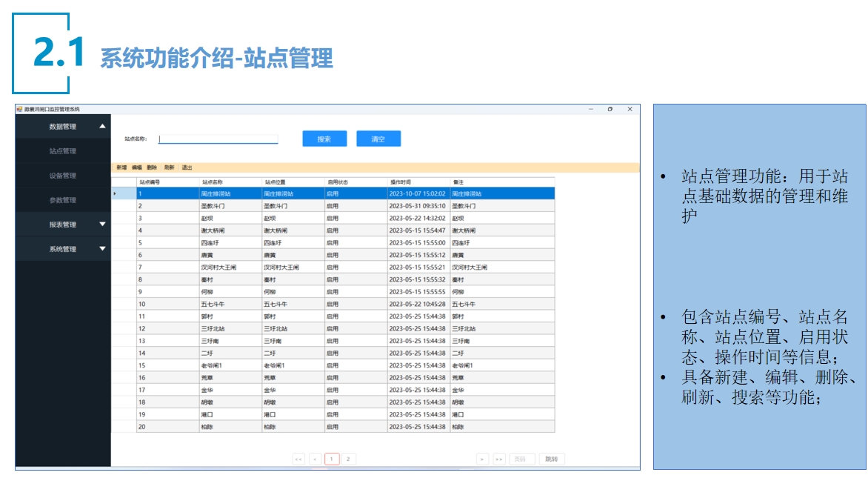Click the next page arrow button
The image size is (868, 478).
(482, 459)
